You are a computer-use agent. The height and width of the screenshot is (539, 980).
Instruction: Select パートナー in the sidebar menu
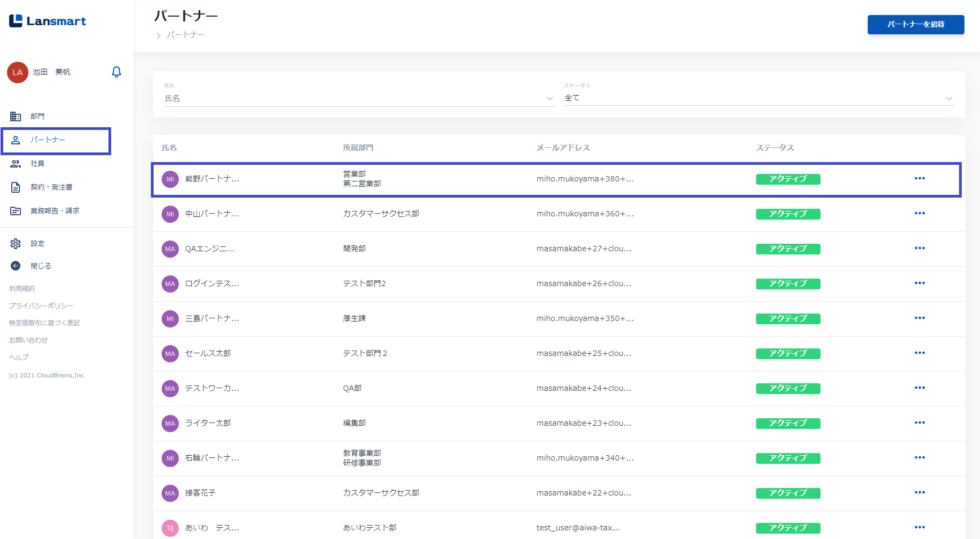tap(48, 140)
